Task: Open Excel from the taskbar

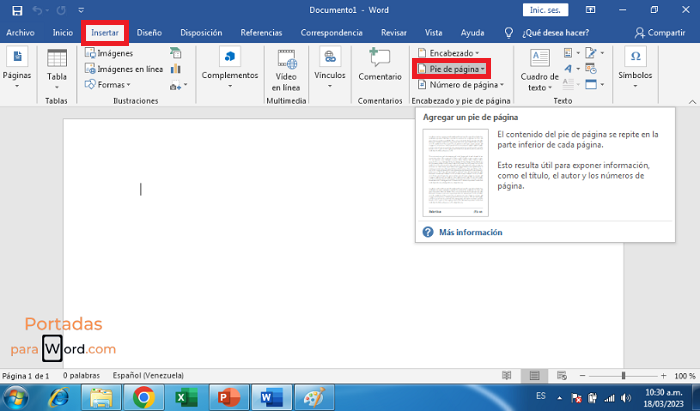Action: pyautogui.click(x=186, y=398)
